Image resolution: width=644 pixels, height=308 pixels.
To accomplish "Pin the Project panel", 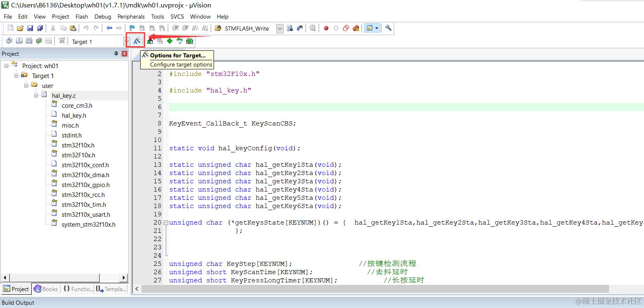I will click(116, 54).
